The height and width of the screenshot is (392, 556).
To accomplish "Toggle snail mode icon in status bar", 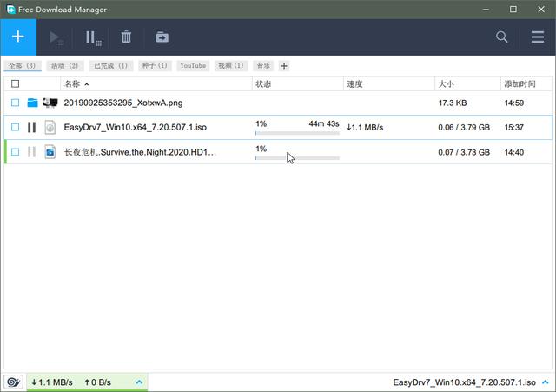I will click(13, 382).
